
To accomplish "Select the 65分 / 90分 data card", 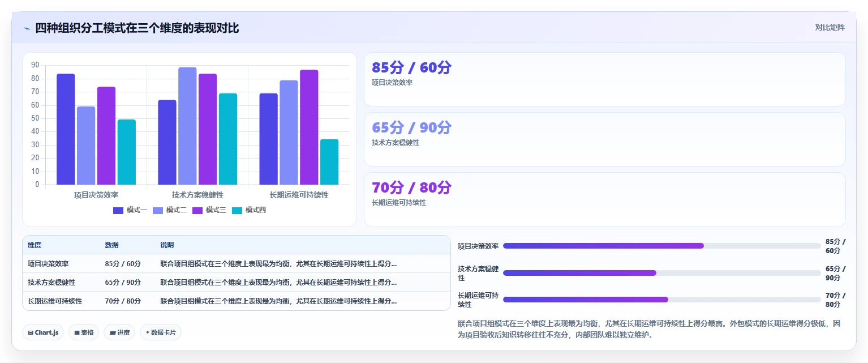I will pyautogui.click(x=604, y=139).
